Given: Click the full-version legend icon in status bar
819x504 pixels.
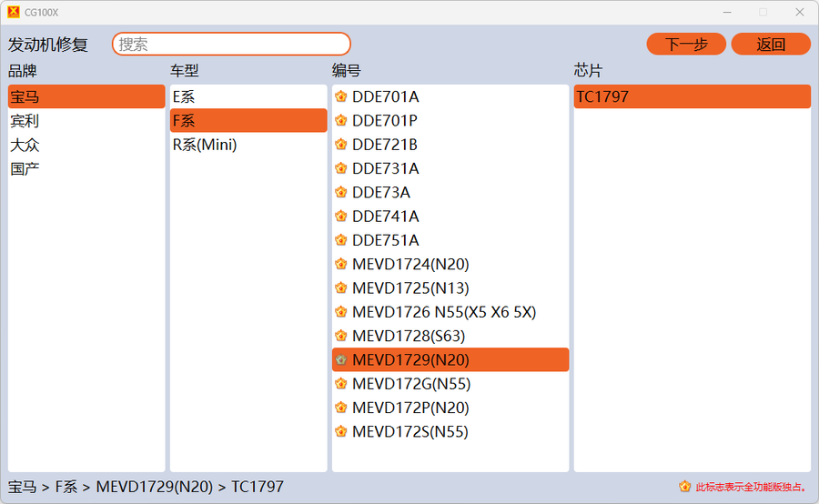Looking at the screenshot, I should (685, 487).
